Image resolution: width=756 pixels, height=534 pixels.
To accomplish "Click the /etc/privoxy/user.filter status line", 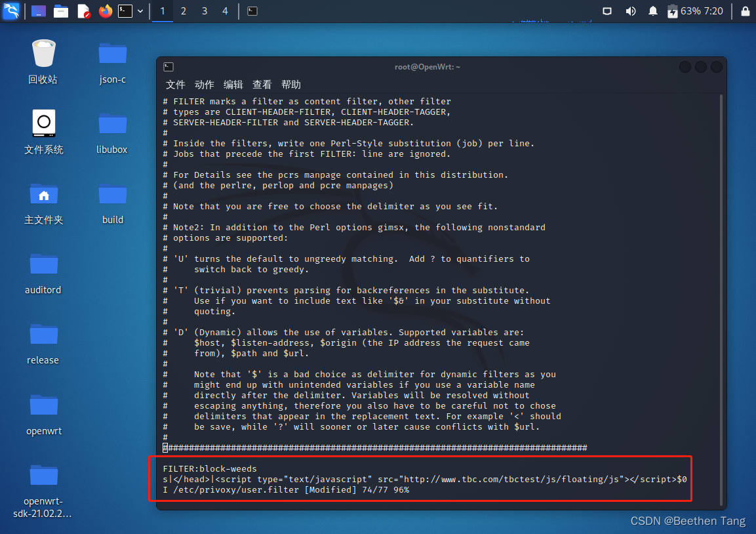I will tap(286, 490).
